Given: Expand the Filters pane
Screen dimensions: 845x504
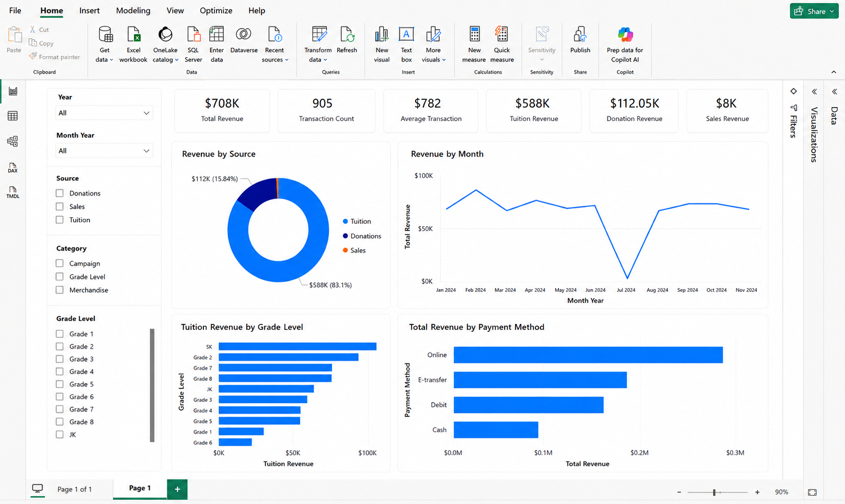Looking at the screenshot, I should pyautogui.click(x=793, y=92).
